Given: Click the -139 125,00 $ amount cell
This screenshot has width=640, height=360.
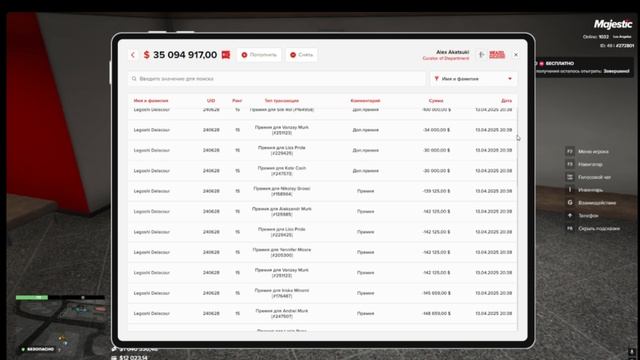Looking at the screenshot, I should point(436,191).
